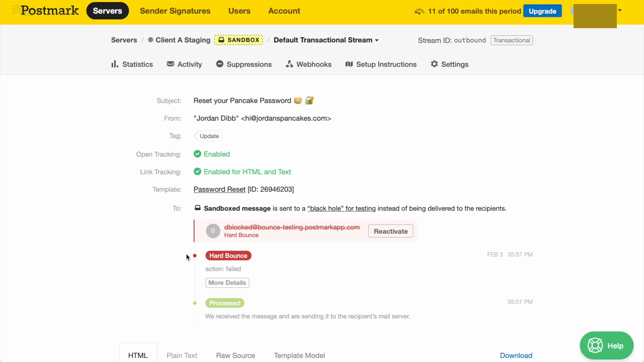Viewport: 644px width, 362px height.
Task: Expand Default Transactional Stream dropdown
Action: [326, 40]
